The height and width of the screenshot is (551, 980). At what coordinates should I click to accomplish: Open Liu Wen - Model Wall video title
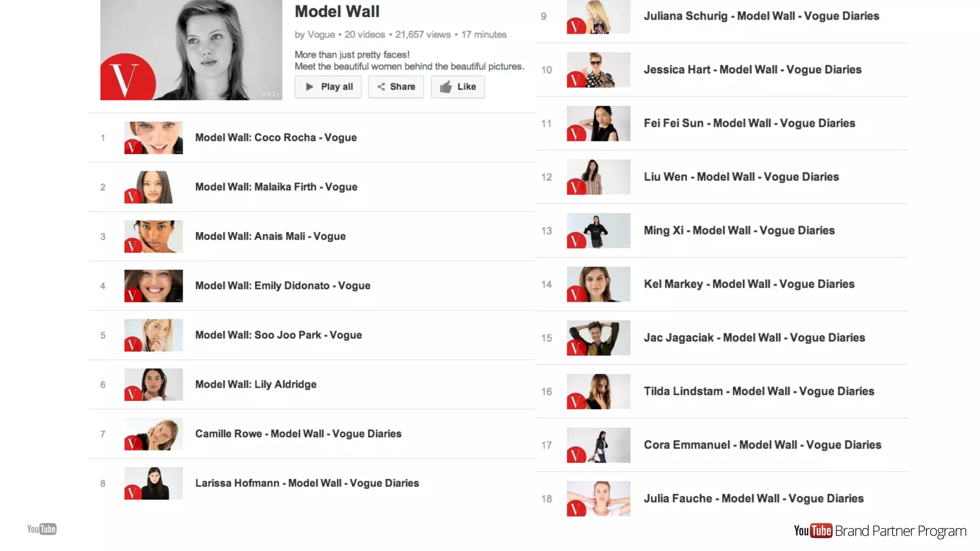[741, 177]
